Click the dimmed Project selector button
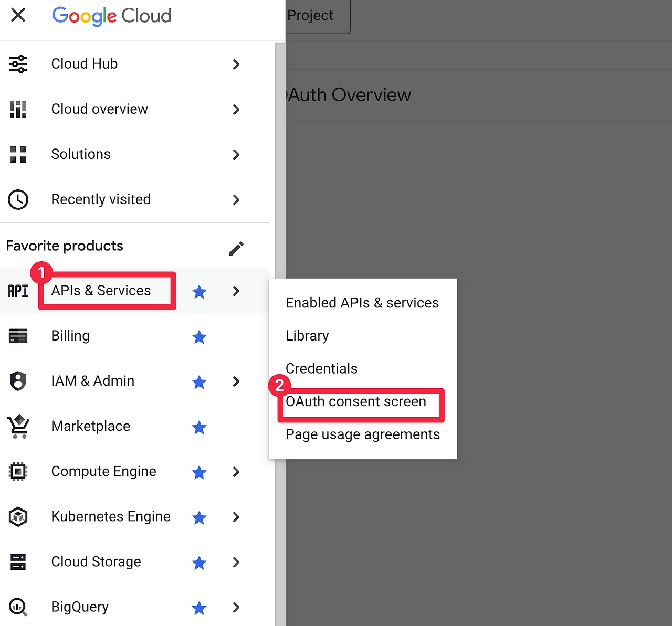This screenshot has height=626, width=672. point(317,16)
